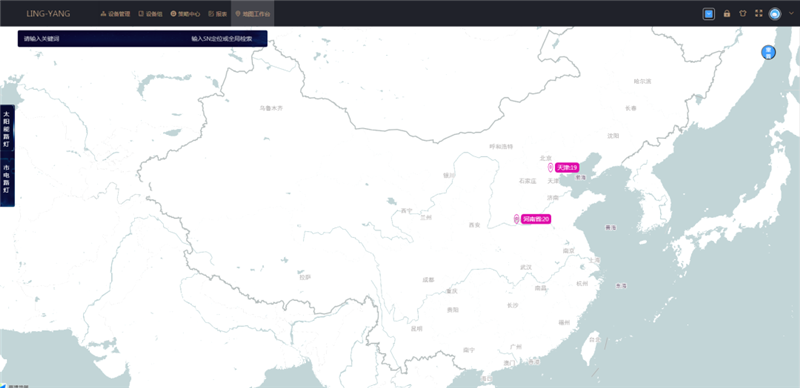This screenshot has height=388, width=800.
Task: Click the user avatar icon
Action: 775,14
